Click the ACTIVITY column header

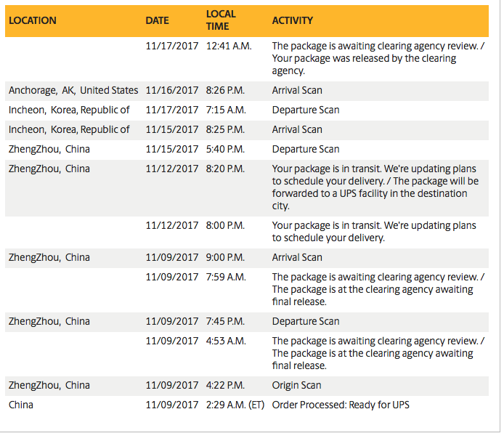pyautogui.click(x=293, y=20)
